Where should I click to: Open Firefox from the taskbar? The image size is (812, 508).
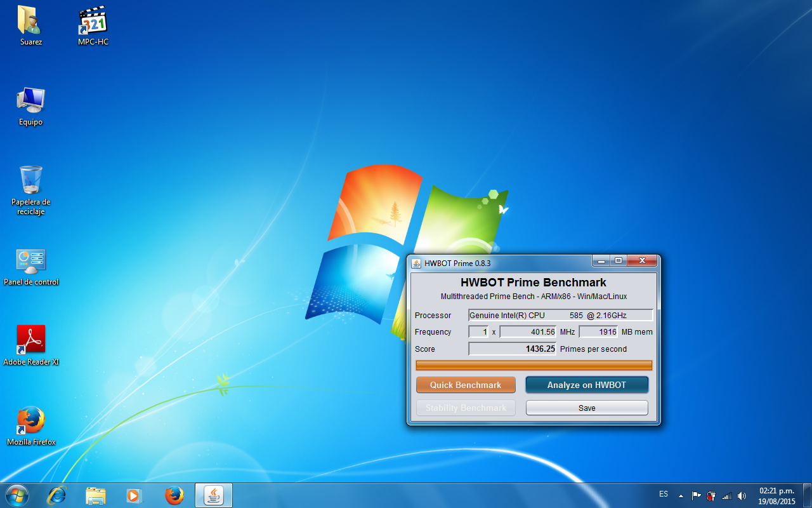(x=174, y=495)
